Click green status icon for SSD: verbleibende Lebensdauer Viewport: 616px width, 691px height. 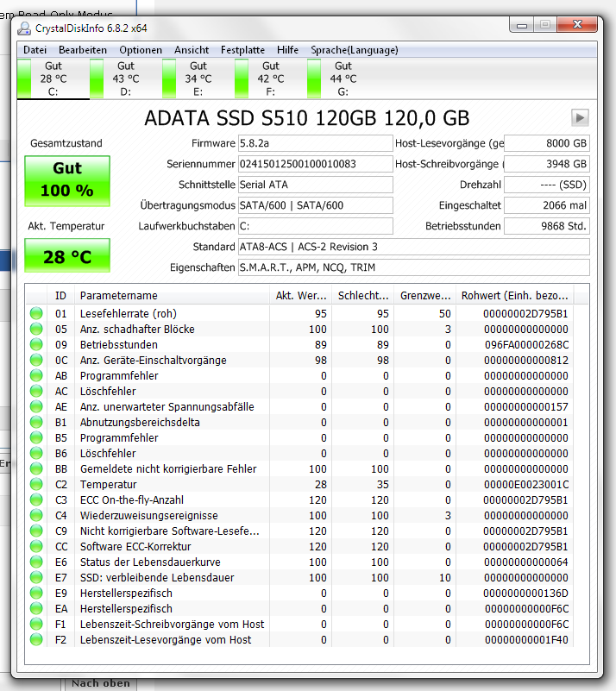pyautogui.click(x=36, y=577)
